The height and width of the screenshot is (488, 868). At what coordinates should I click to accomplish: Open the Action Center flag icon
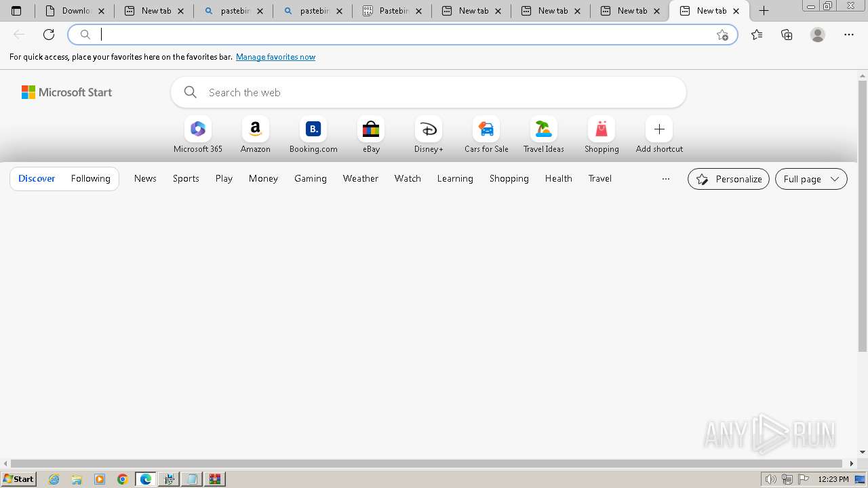point(804,479)
